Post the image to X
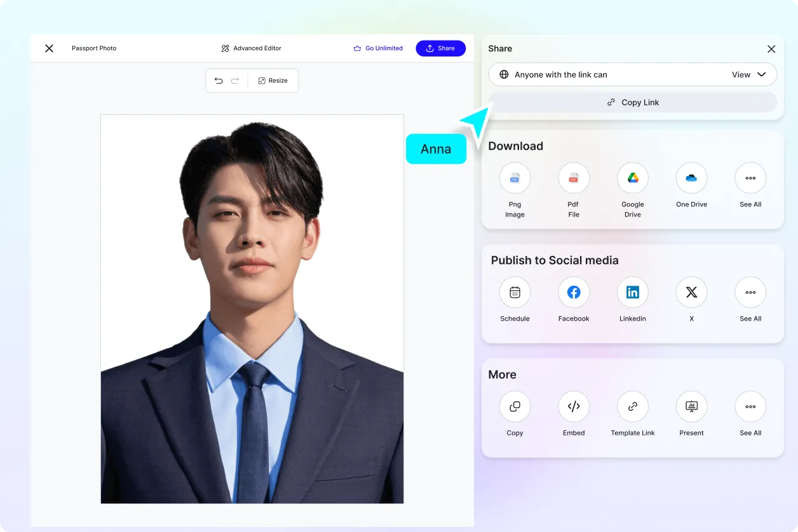Viewport: 798px width, 532px height. [x=691, y=292]
